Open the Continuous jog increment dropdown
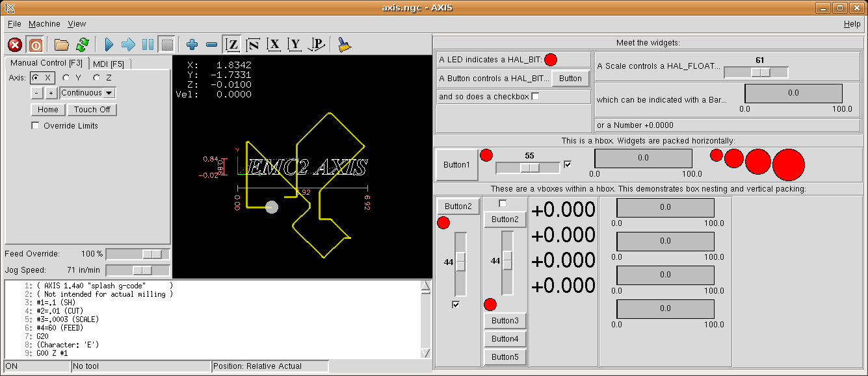868x376 pixels. coord(87,92)
